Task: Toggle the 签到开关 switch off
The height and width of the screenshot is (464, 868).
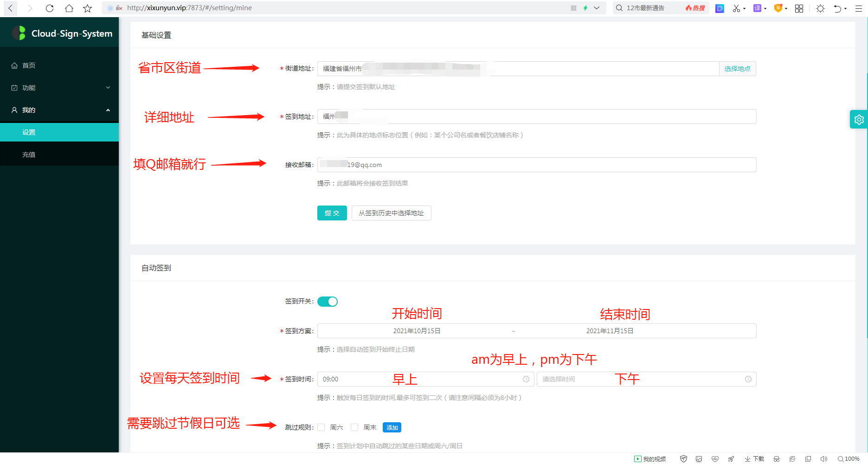Action: pyautogui.click(x=328, y=302)
